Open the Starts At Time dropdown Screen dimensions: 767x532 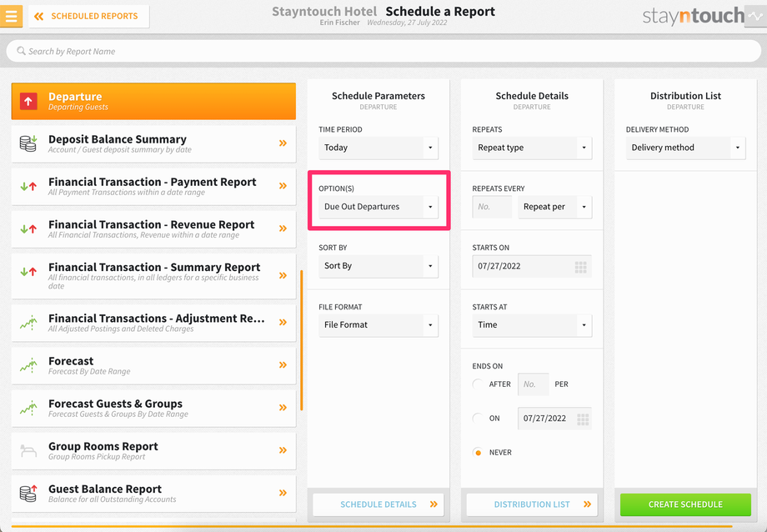click(x=532, y=325)
